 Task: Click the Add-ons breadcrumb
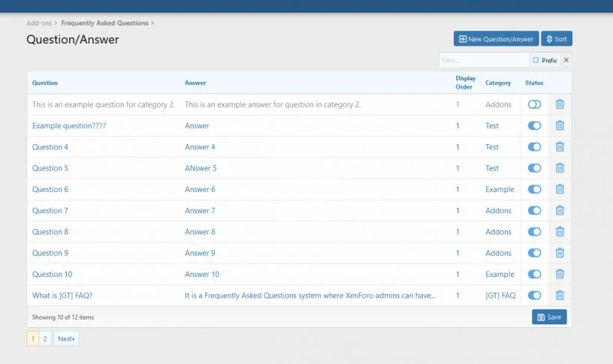coord(39,23)
